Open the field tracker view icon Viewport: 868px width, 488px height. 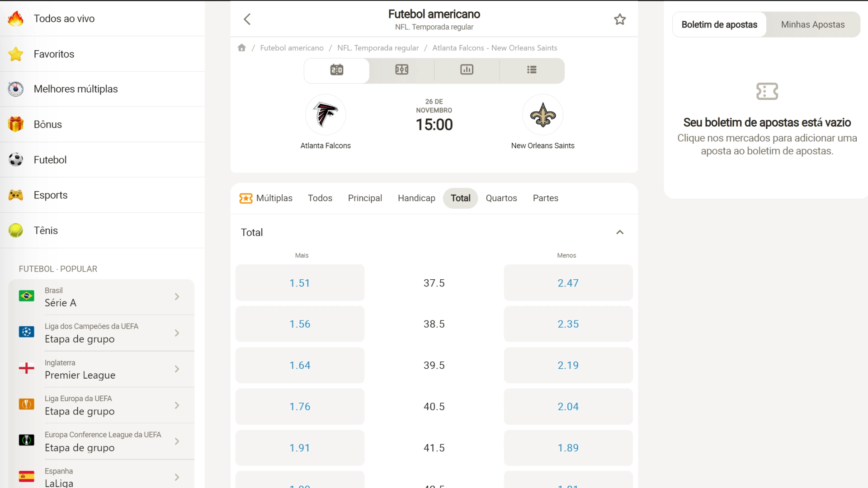point(402,70)
